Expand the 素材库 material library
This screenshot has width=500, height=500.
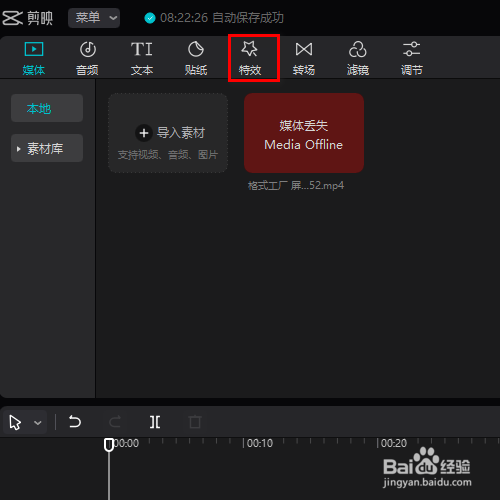(47, 148)
